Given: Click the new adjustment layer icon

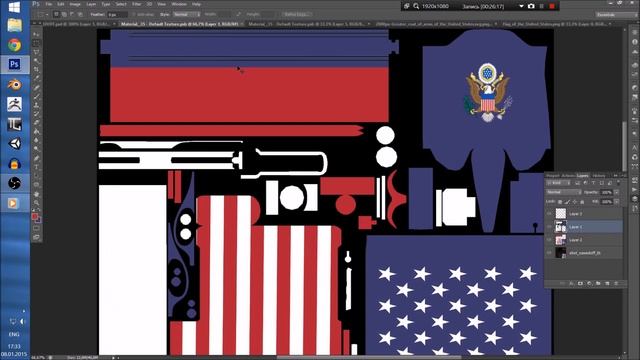Looking at the screenshot, I should click(x=589, y=283).
